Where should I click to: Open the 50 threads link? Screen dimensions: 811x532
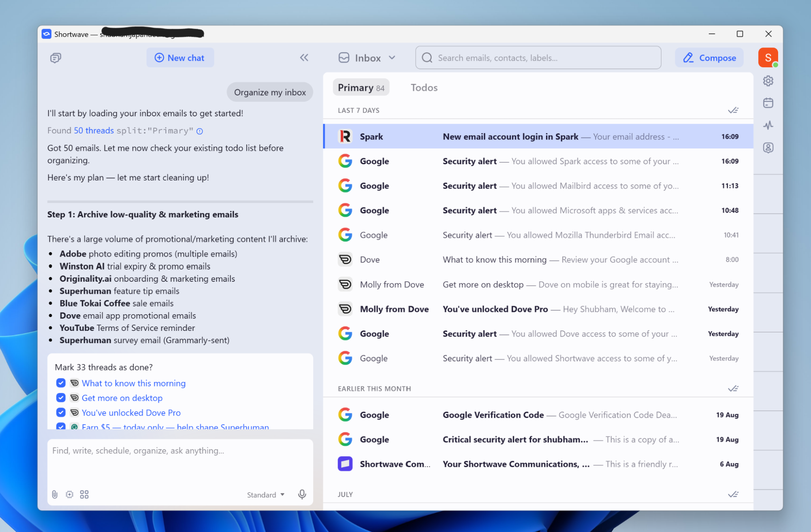tap(94, 131)
